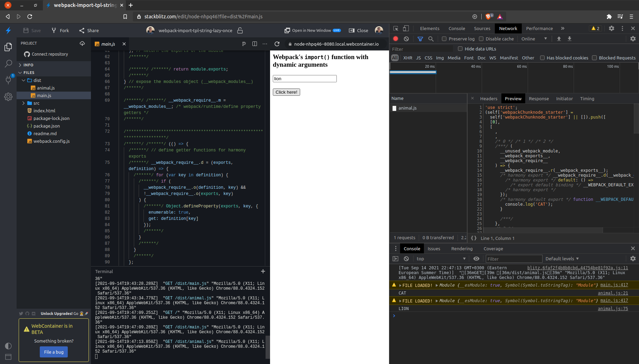Check Hide data URLs in the Network panel
The width and height of the screenshot is (639, 364).
pos(460,49)
